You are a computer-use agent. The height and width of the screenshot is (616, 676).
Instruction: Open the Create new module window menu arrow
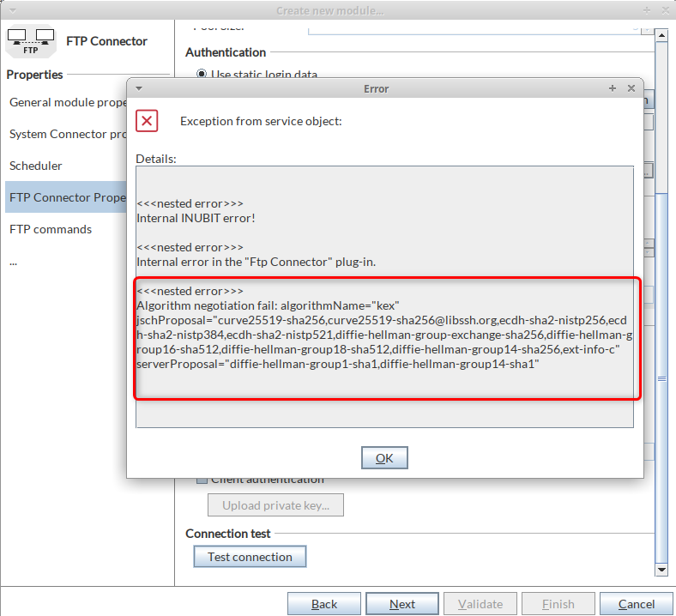pos(9,10)
